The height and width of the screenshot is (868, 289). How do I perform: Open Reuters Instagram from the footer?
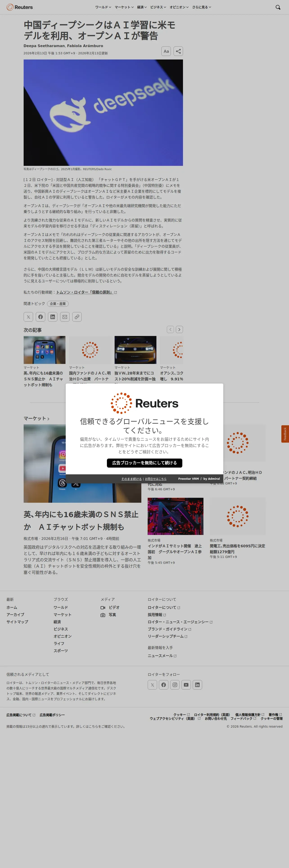click(175, 685)
